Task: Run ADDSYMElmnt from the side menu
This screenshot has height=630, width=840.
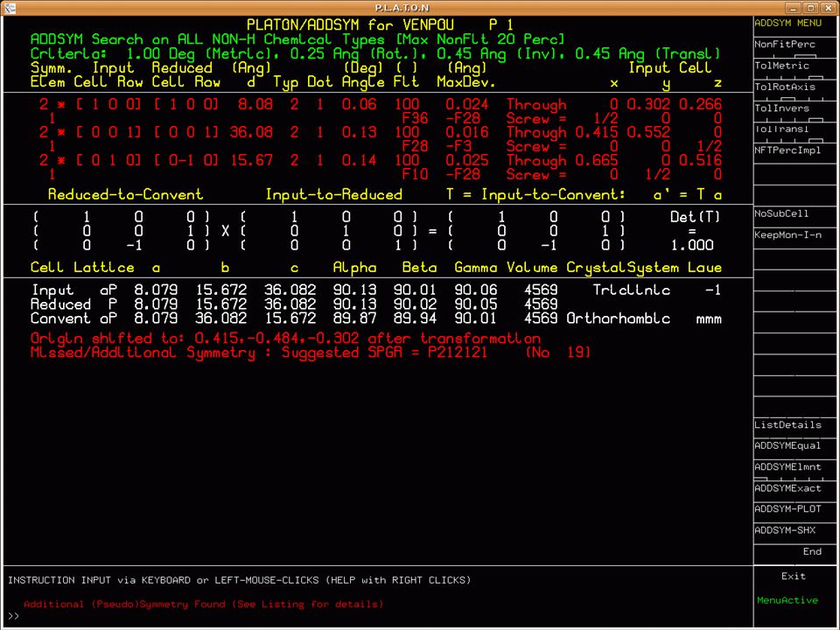Action: 787,467
